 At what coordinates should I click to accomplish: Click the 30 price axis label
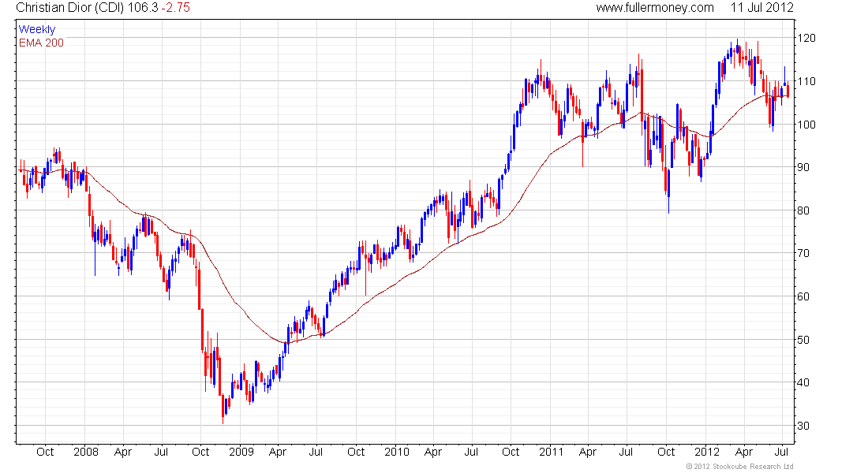point(803,426)
